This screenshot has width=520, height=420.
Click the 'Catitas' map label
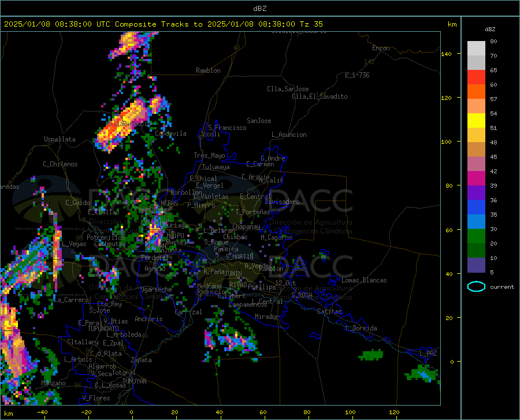[x=329, y=311]
